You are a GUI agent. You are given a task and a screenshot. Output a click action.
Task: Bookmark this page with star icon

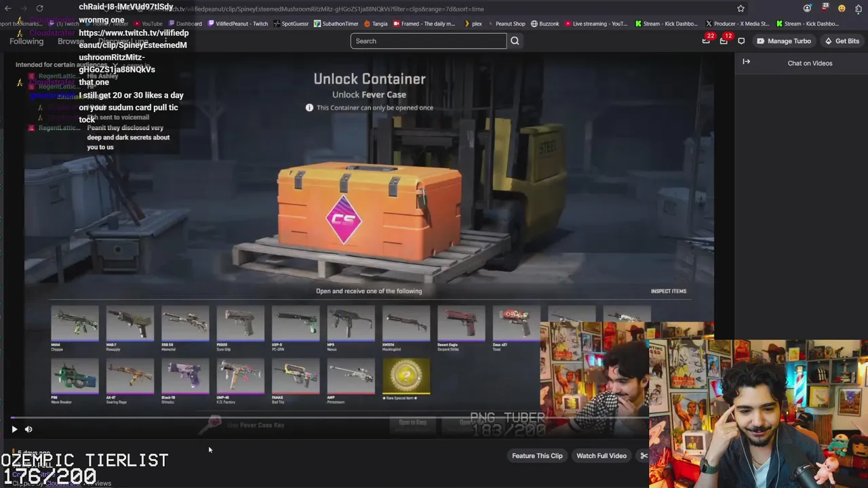tap(741, 8)
